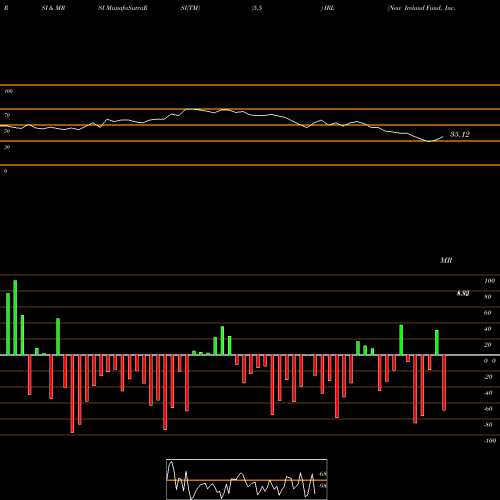The image size is (500, 500).
Task: Click the MR axis label 80
Action: (x=488, y=297)
